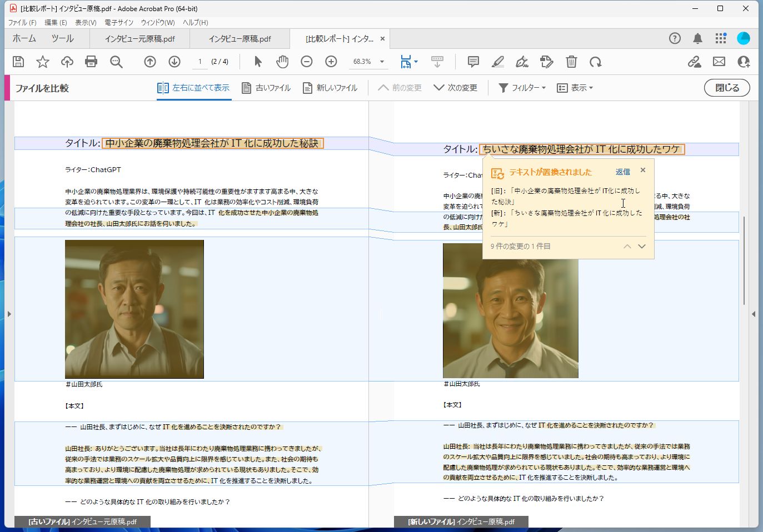Click 返信 in the replacement annotation popup
The width and height of the screenshot is (763, 532).
pyautogui.click(x=622, y=172)
